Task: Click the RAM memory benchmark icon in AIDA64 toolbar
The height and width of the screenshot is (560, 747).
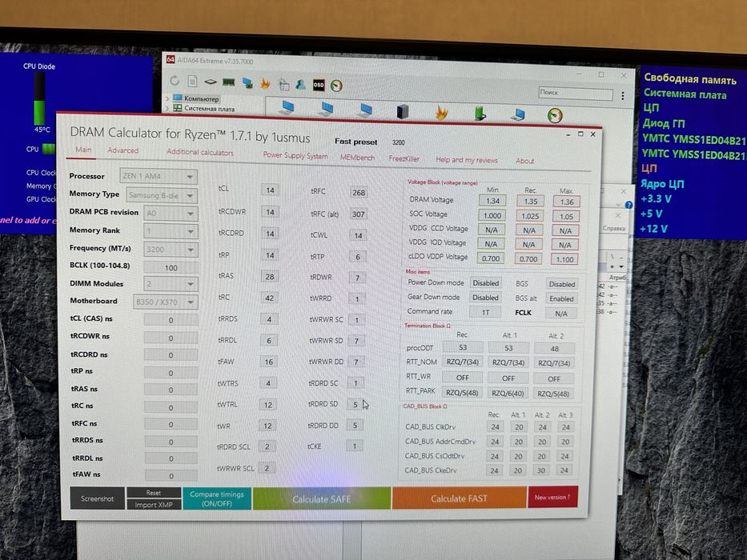Action: coord(229,82)
